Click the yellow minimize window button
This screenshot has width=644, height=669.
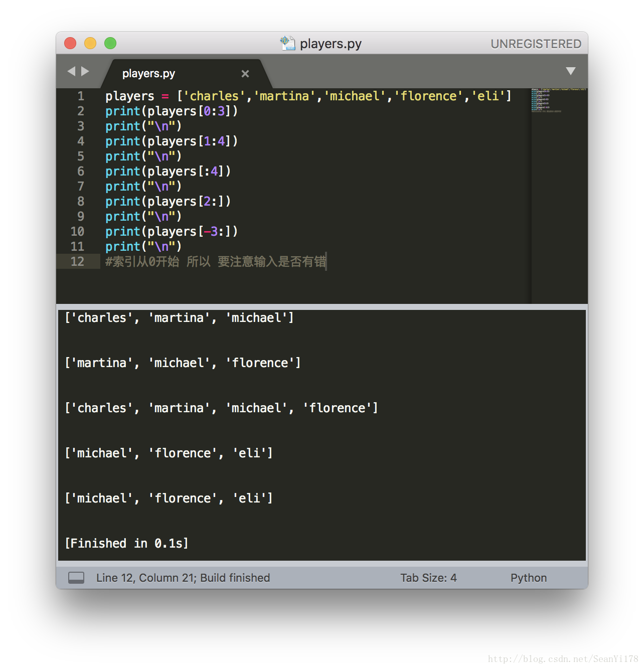point(90,43)
